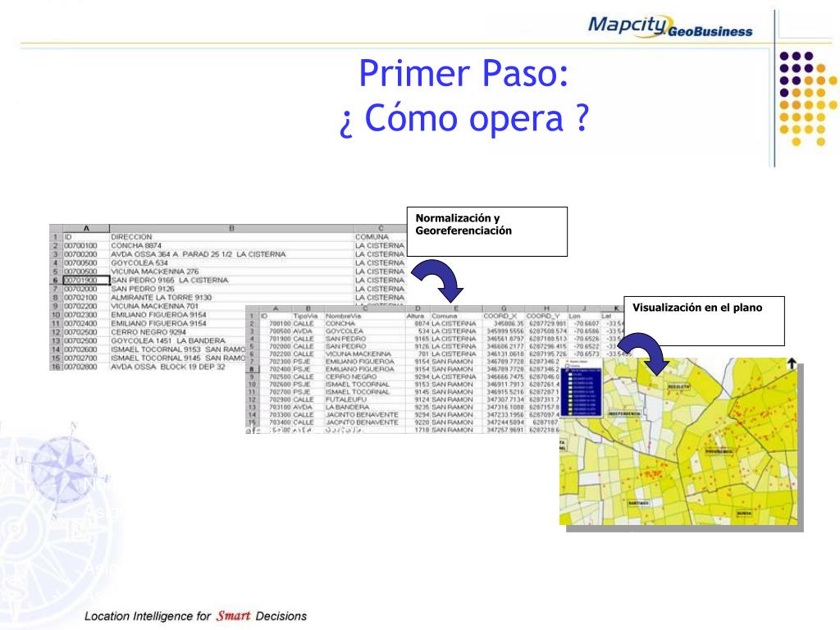Image resolution: width=840 pixels, height=630 pixels.
Task: Select the map image of Santiago
Action: click(x=678, y=441)
